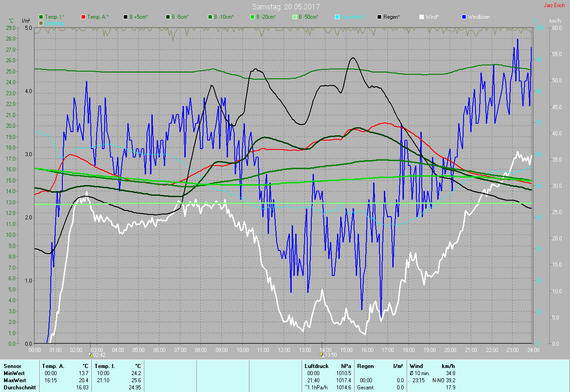Click the maximum outdoor temperature value 20.4
The image size is (570, 392).
coord(84,380)
